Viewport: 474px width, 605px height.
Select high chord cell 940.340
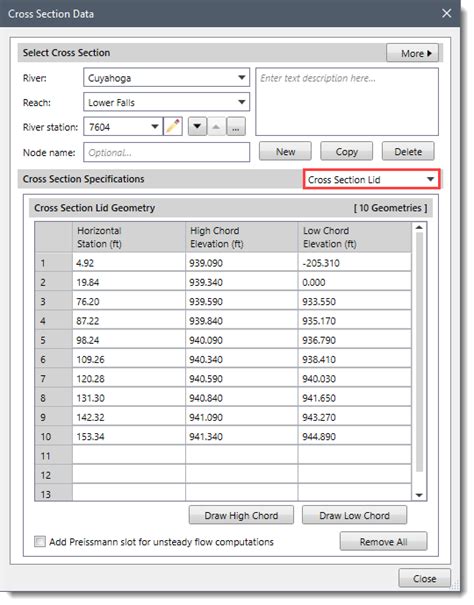(x=242, y=359)
